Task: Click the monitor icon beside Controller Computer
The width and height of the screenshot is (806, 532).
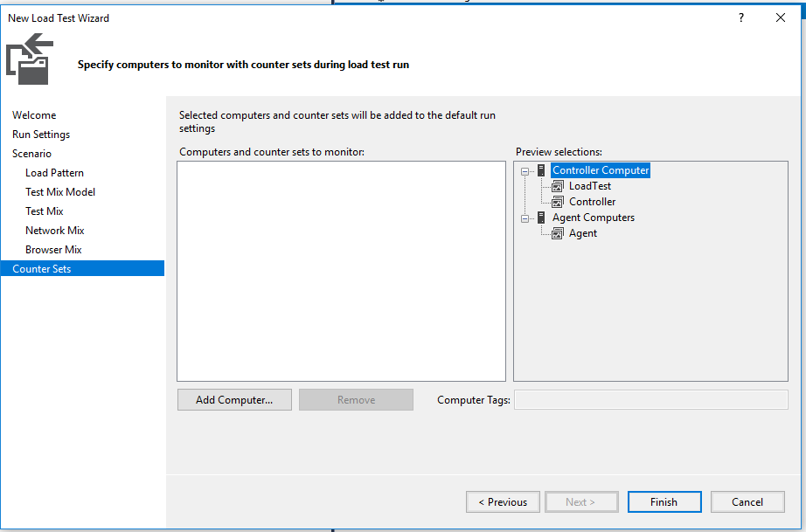Action: [539, 170]
